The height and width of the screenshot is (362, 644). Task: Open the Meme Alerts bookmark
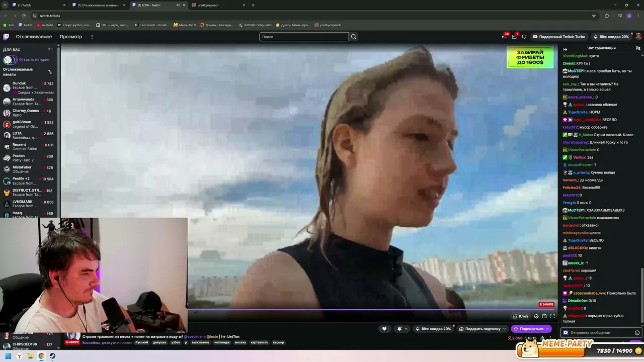(x=185, y=25)
